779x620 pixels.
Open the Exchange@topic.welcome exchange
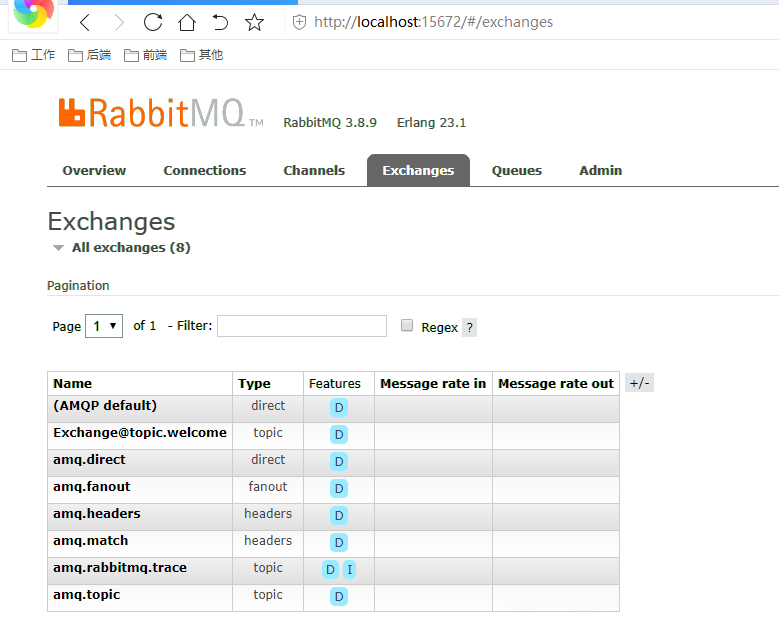pos(140,432)
